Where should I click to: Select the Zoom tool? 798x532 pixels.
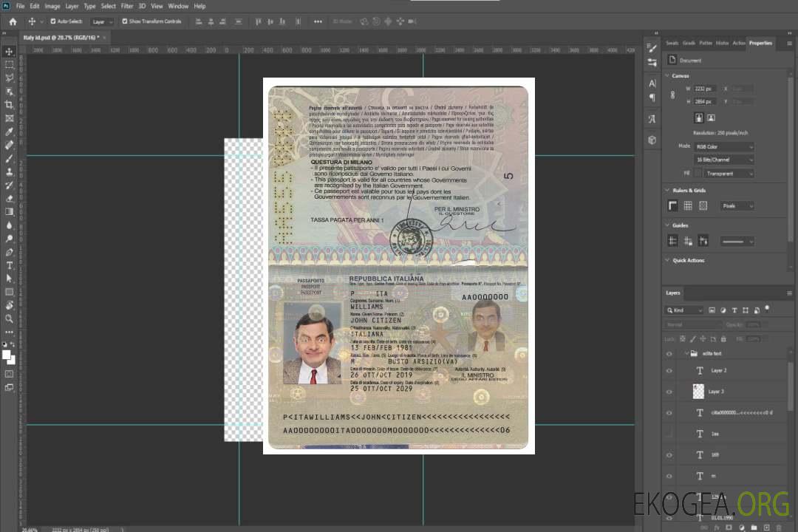pos(9,318)
